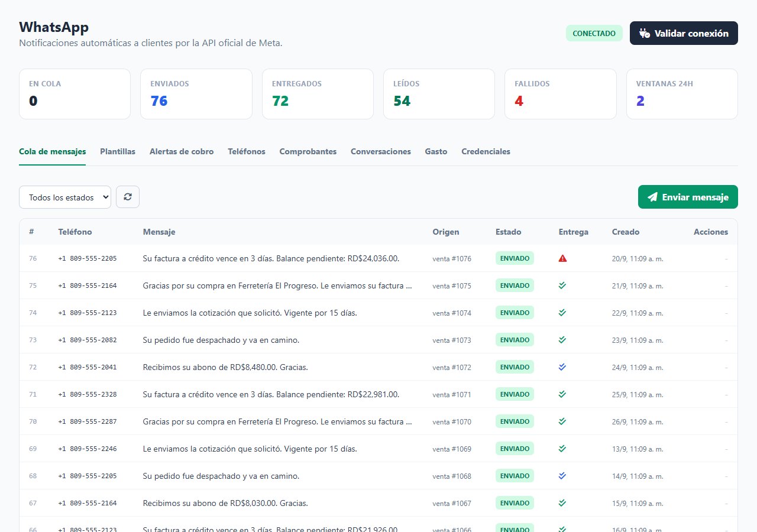The image size is (757, 532).
Task: Click message with balance RD$22,981.00
Action: coord(271,394)
